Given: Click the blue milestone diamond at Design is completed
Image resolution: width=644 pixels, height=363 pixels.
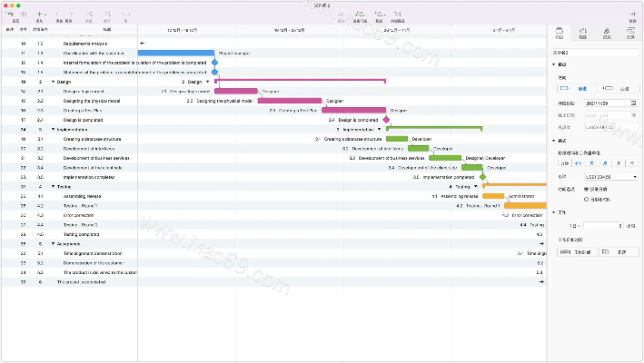Looking at the screenshot, I should point(387,120).
